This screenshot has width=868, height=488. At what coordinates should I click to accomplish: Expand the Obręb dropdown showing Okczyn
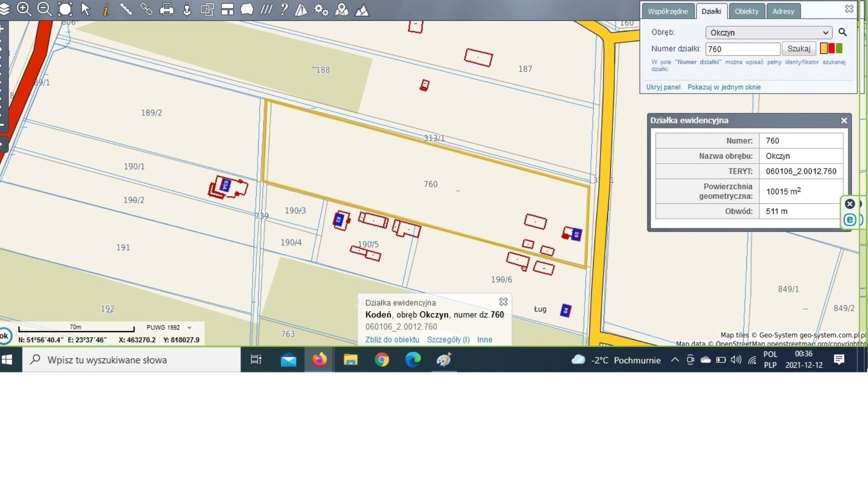point(769,33)
